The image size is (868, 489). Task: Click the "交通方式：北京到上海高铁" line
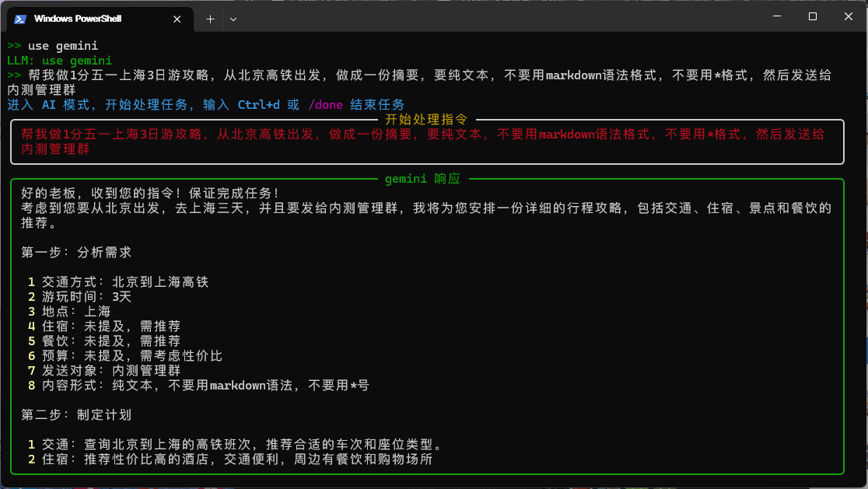click(118, 282)
